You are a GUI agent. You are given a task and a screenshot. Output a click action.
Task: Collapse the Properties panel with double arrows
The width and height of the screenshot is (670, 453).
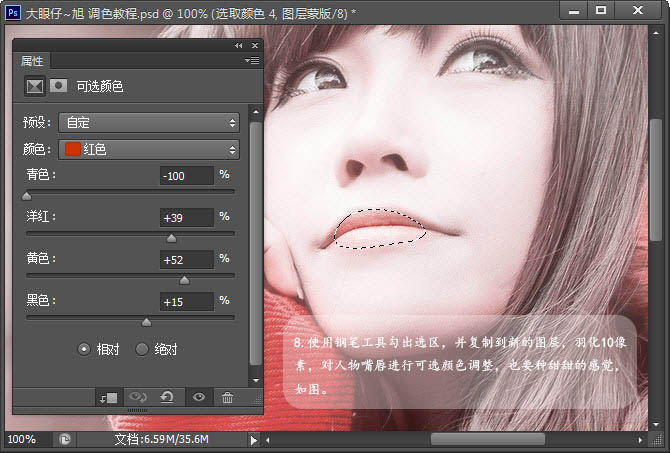pos(238,46)
